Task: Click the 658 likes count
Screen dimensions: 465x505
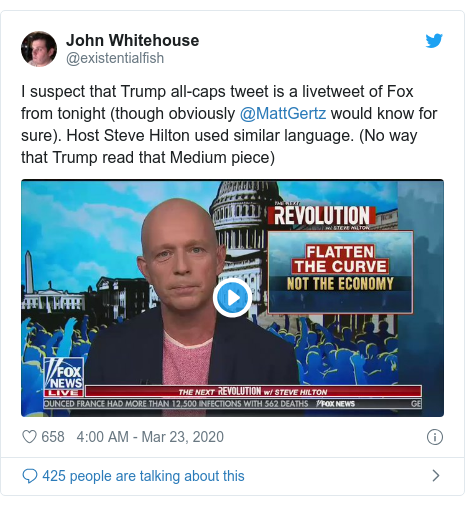Action: coord(53,437)
